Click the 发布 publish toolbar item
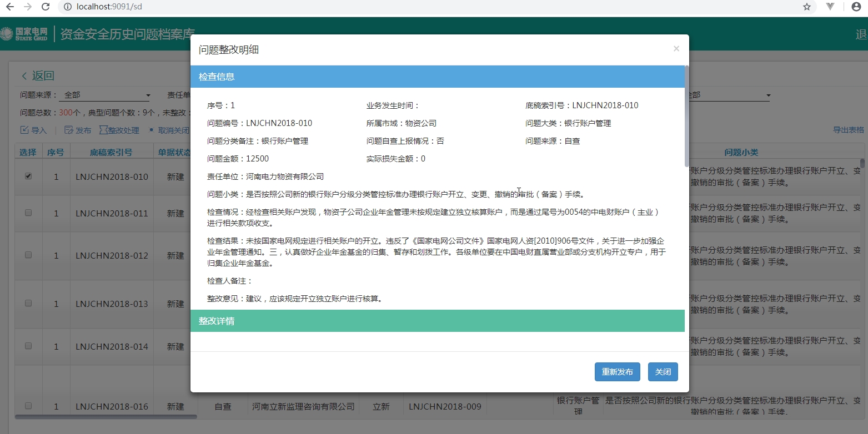Screen dimensions: 868x434 point(78,130)
